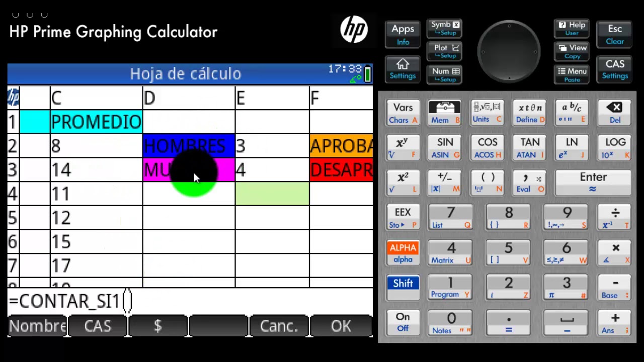Open the Help User key
644x362 pixels.
tap(572, 29)
